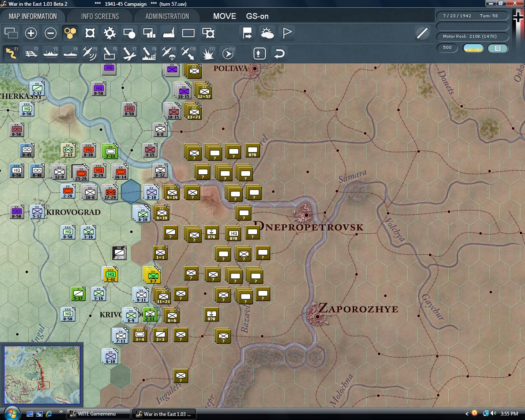
Task: Click the minimap overview thumbnail
Action: pos(42,375)
